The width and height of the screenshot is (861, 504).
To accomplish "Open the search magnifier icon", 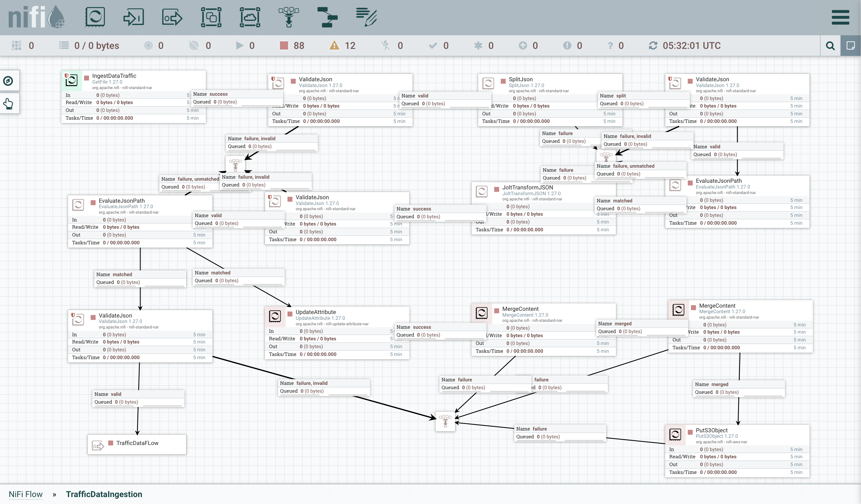I will pos(830,45).
